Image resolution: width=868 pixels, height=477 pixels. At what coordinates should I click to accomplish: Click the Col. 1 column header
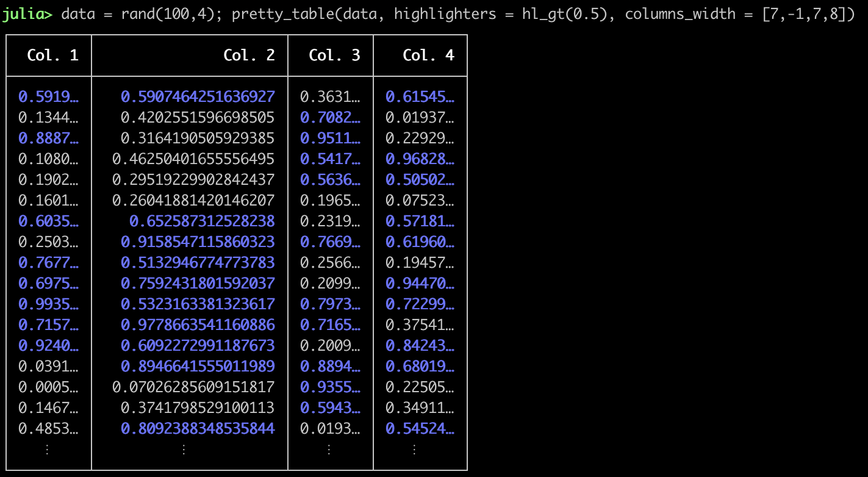tap(52, 56)
